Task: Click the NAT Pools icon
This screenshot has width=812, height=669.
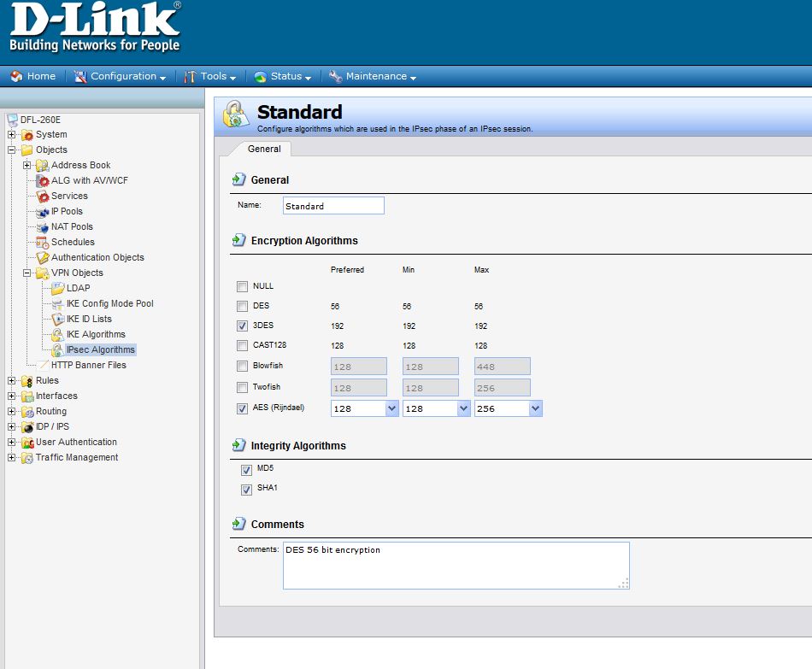Action: (x=43, y=227)
